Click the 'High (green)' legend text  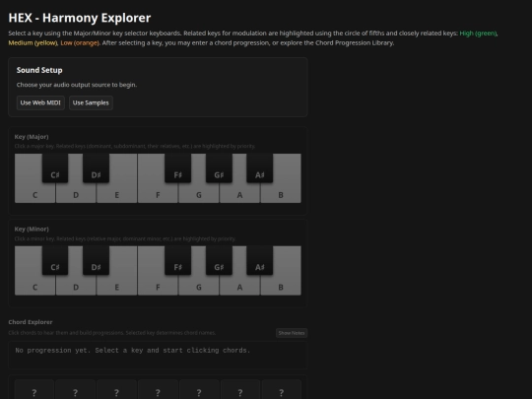[x=478, y=33]
